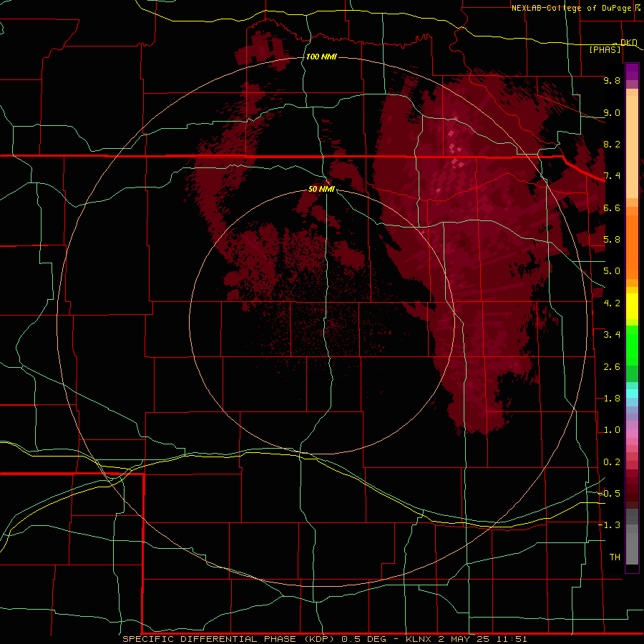Pick the pink segment of color bar

pyautogui.click(x=632, y=434)
